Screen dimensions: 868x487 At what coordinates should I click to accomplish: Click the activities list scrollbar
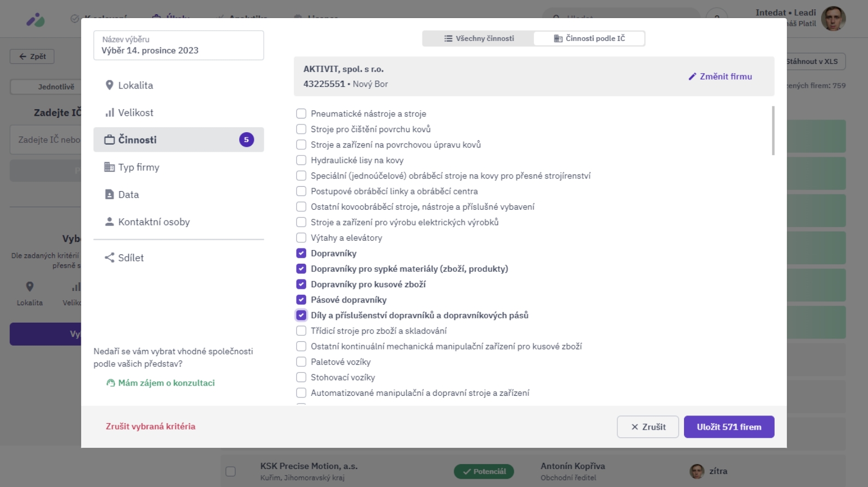[x=773, y=131]
